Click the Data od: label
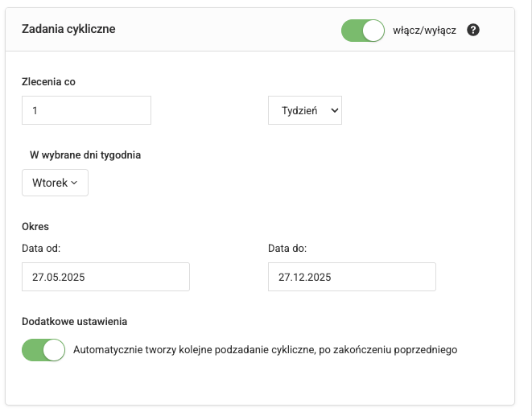Viewport: 532px width, 416px height. [x=41, y=248]
